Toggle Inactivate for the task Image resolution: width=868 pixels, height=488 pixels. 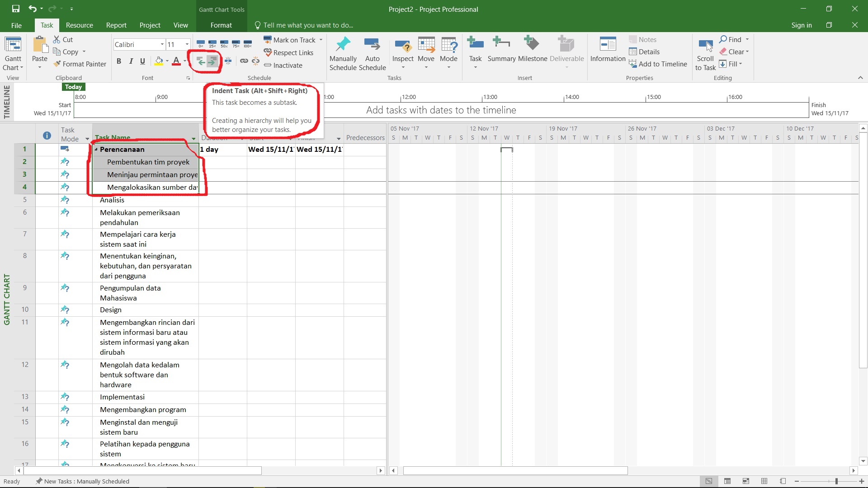[283, 66]
